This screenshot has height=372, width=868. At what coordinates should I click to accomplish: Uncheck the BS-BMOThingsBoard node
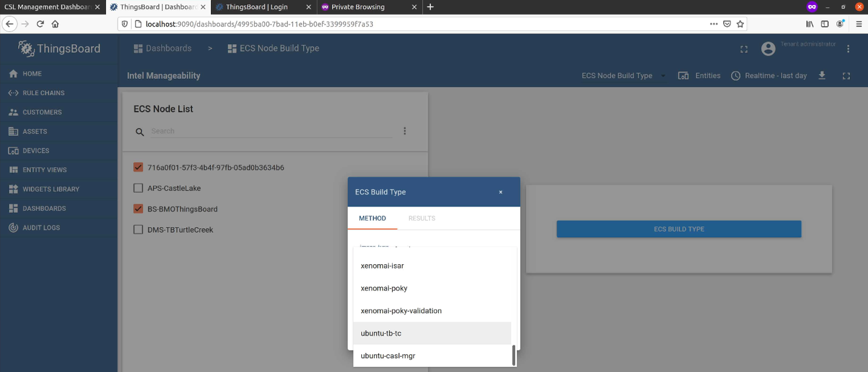[138, 209]
